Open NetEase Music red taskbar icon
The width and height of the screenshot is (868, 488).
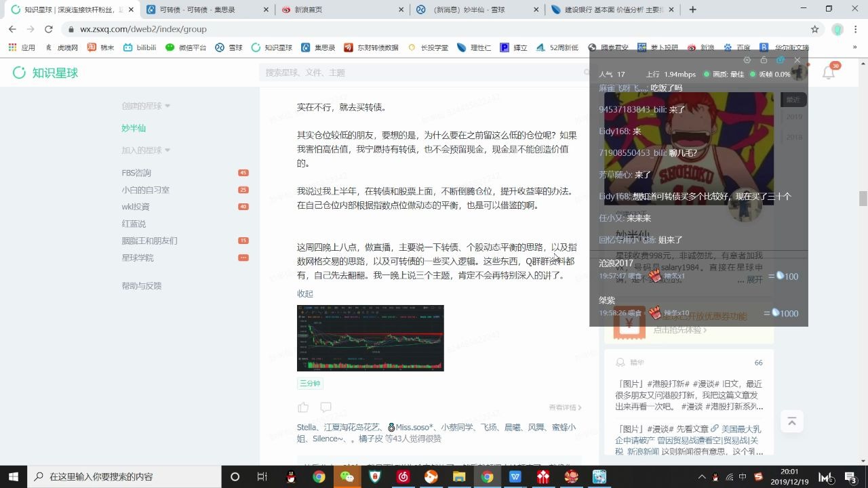click(403, 477)
